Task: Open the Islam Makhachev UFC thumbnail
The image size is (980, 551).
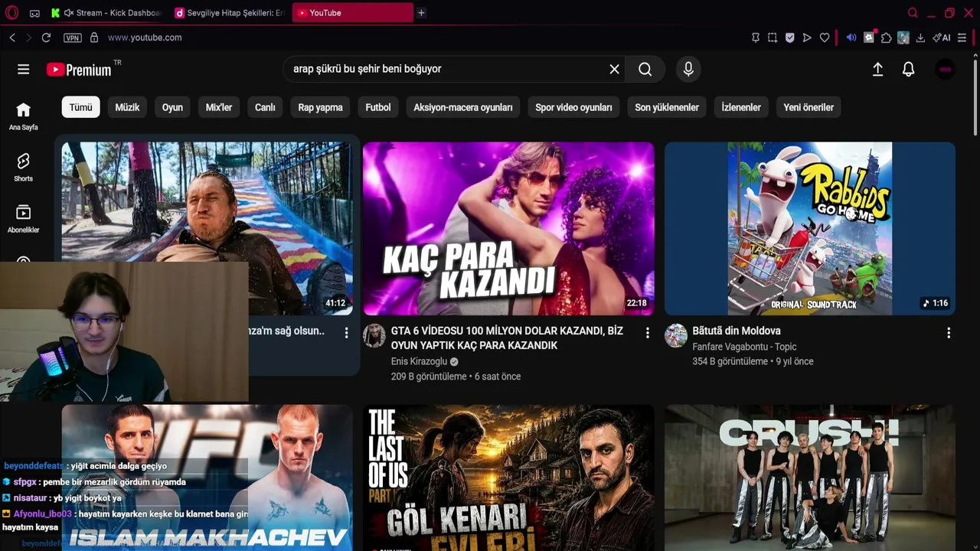Action: (x=207, y=478)
